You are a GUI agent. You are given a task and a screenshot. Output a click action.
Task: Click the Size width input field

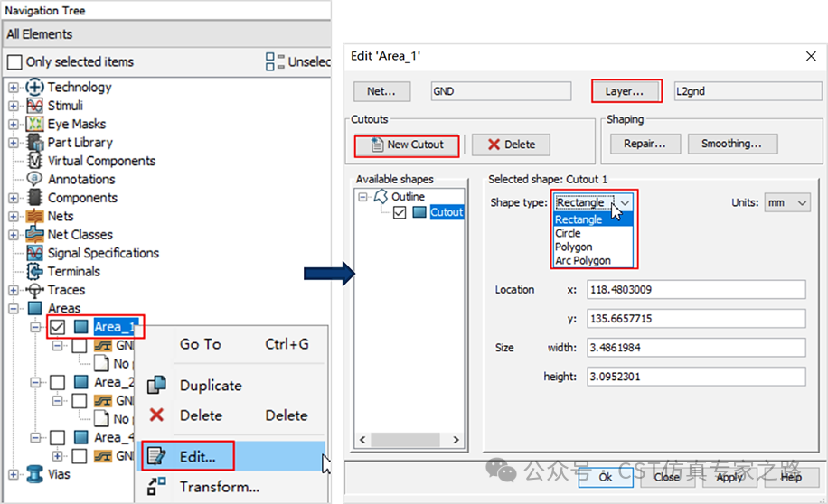pyautogui.click(x=696, y=348)
